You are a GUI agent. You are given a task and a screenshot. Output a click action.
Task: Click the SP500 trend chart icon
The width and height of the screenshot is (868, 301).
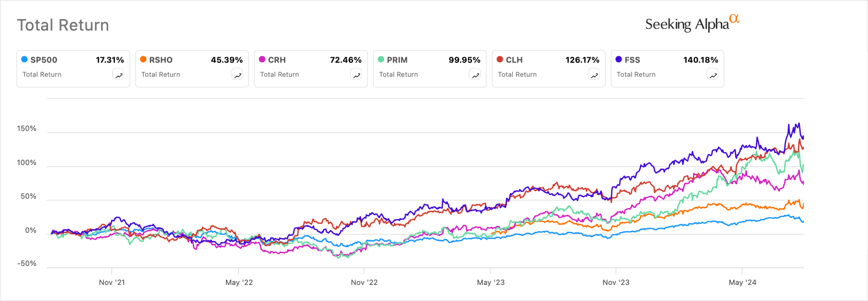119,75
